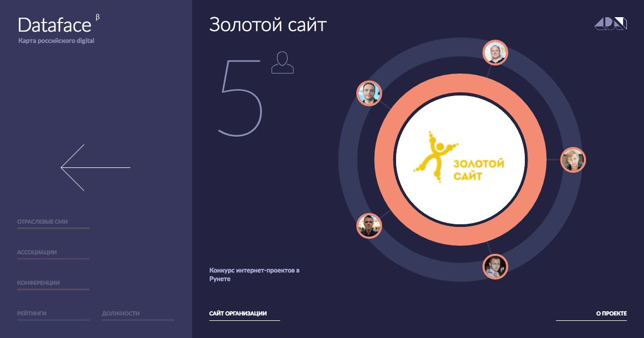Open the lower-left avatar on the ring
This screenshot has height=338, width=644.
[369, 225]
